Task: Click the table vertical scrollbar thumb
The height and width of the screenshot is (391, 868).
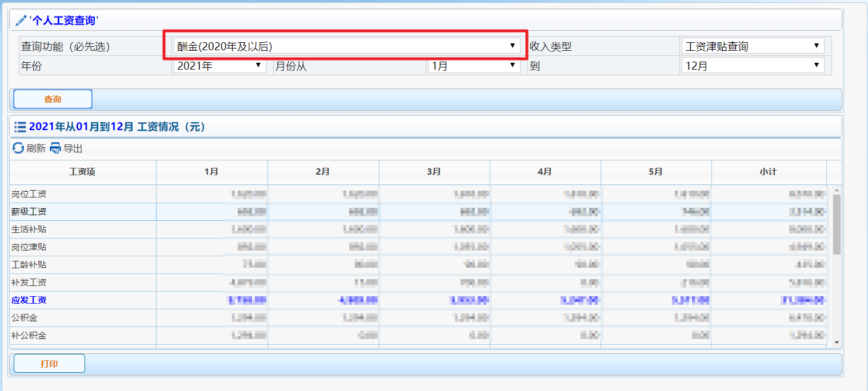Action: pos(837,224)
